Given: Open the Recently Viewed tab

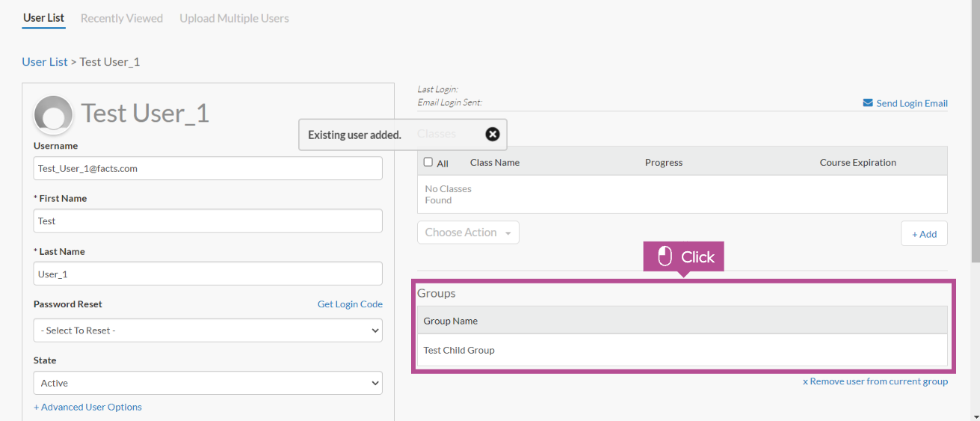Looking at the screenshot, I should (122, 18).
